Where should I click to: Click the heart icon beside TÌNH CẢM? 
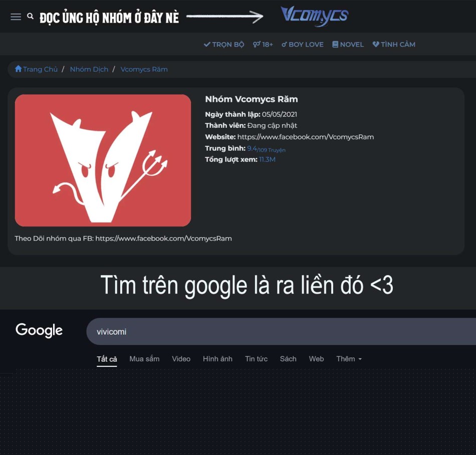coord(376,44)
